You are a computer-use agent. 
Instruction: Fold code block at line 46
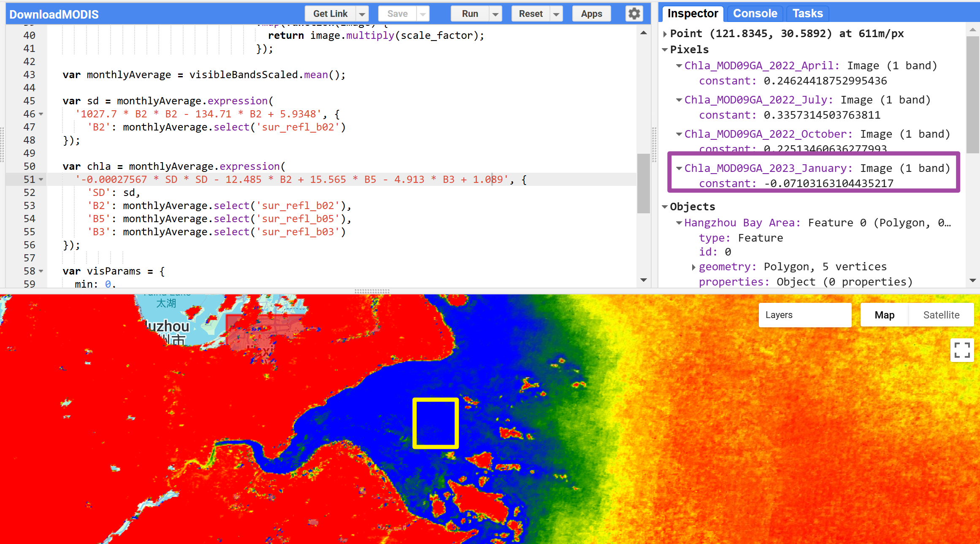pyautogui.click(x=41, y=114)
